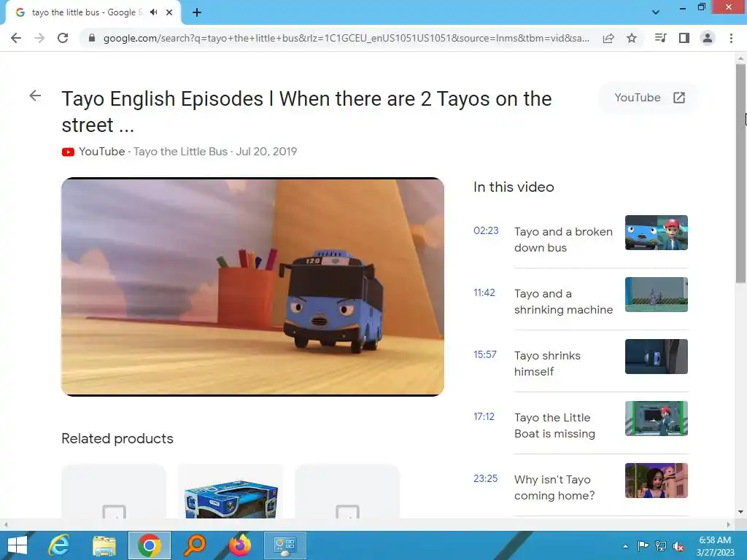Open the Windows Start menu

click(18, 545)
